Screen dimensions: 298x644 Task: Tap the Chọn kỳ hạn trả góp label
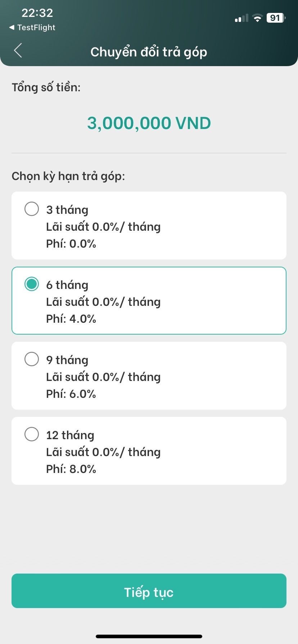pyautogui.click(x=68, y=176)
